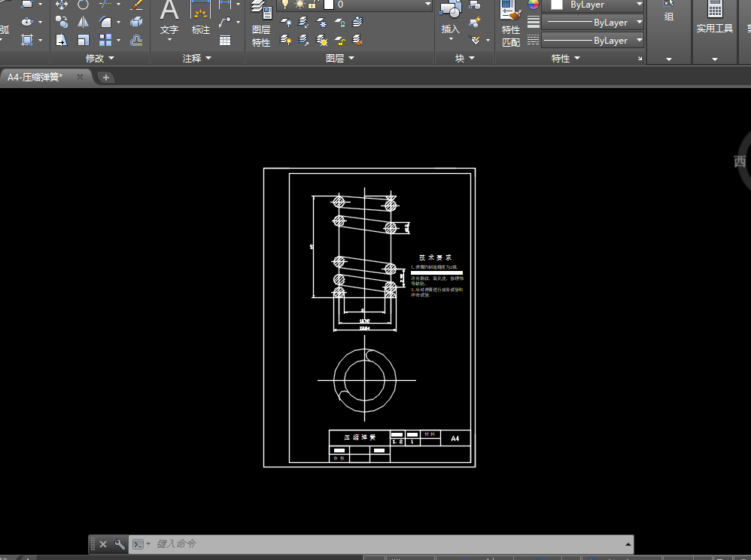Toggle the layer lock padlock icon

pos(312,5)
